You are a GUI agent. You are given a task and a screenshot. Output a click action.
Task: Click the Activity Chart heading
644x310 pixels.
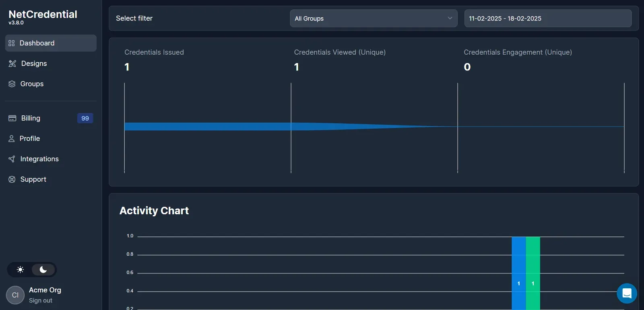(x=154, y=211)
